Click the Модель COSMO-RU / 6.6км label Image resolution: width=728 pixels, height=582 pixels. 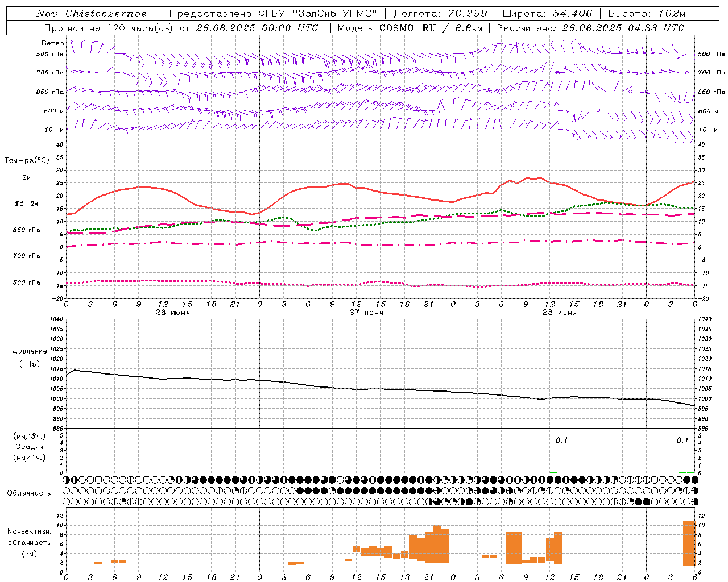[410, 28]
